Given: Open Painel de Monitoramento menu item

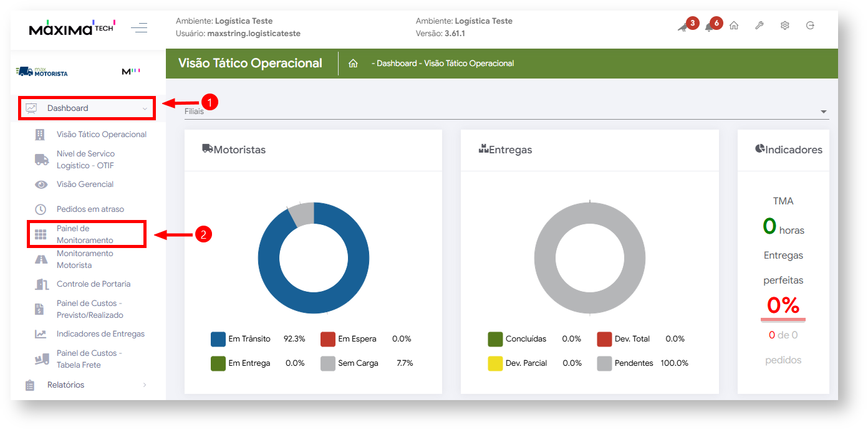Looking at the screenshot, I should tap(85, 234).
